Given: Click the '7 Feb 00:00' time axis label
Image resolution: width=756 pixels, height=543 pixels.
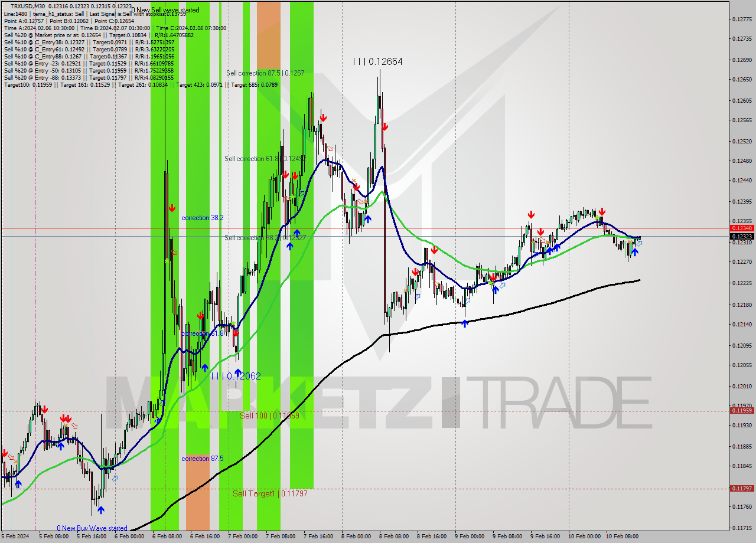Looking at the screenshot, I should 243,537.
